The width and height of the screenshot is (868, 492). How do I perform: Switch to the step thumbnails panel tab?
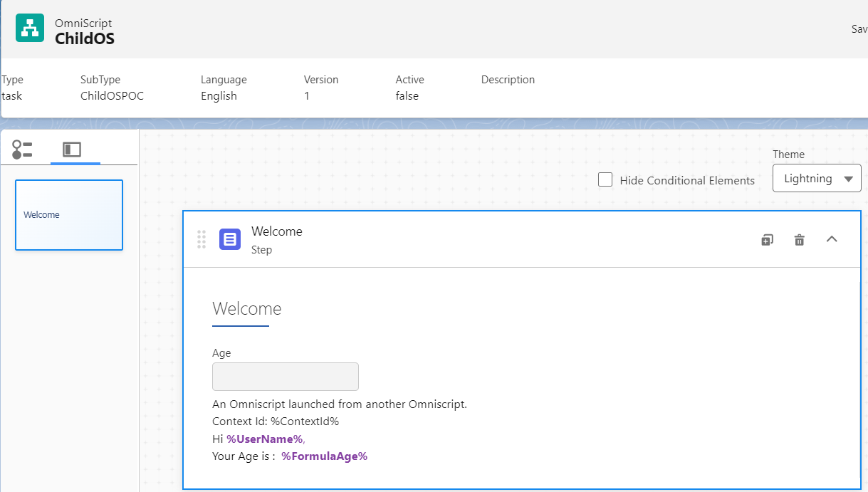pyautogui.click(x=72, y=150)
